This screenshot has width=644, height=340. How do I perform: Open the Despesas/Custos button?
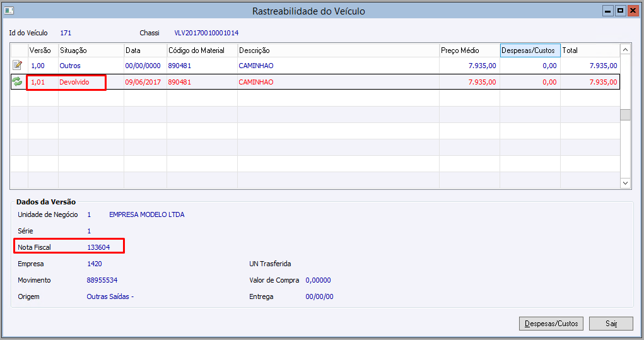[x=551, y=324]
